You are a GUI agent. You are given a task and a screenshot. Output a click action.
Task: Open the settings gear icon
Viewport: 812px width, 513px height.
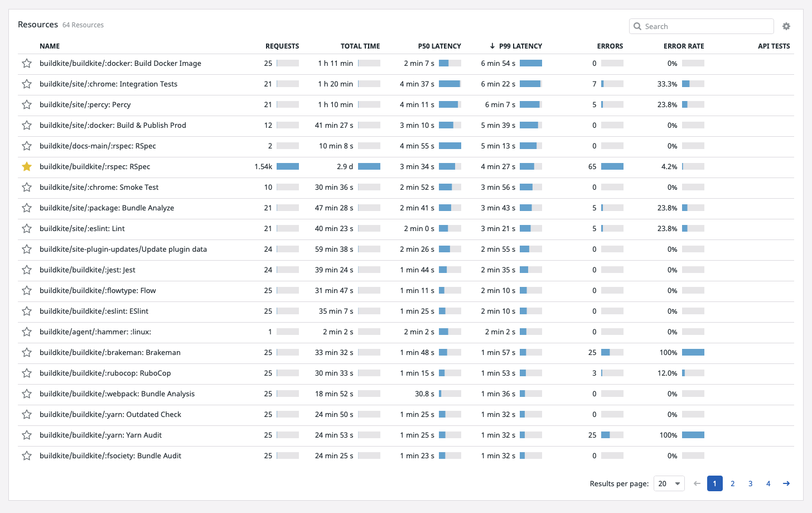click(x=786, y=26)
